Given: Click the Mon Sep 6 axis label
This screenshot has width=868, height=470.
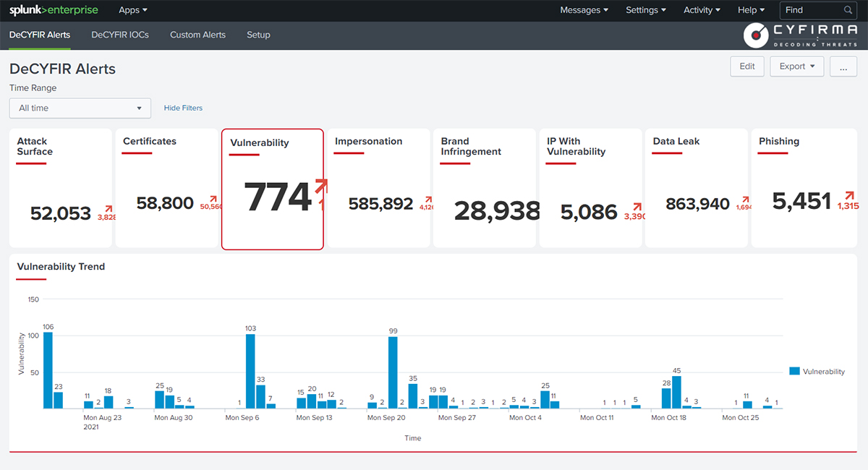Looking at the screenshot, I should pyautogui.click(x=243, y=417).
